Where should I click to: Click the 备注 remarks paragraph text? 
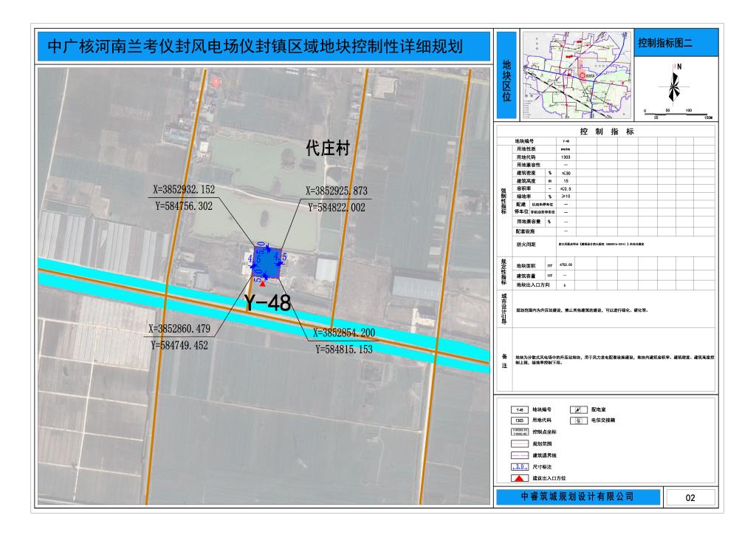coord(615,360)
